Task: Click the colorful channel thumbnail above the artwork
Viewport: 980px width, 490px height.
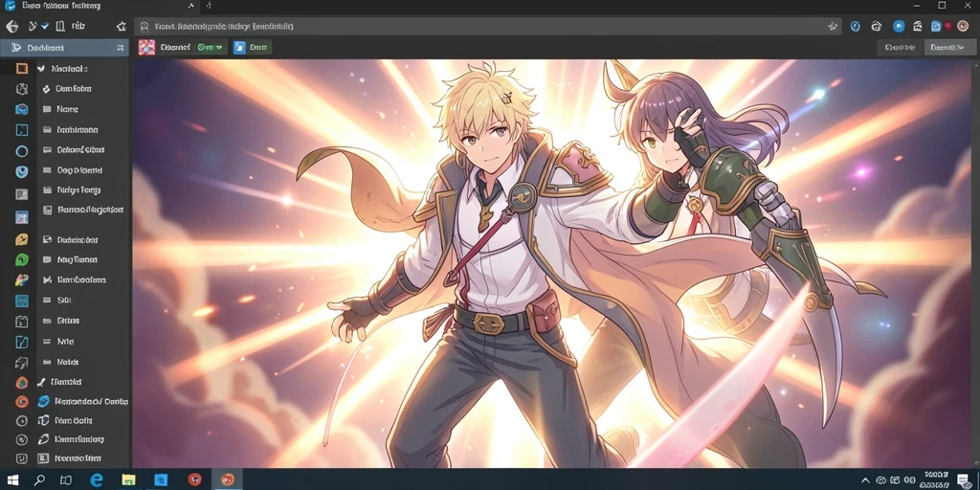Action: click(146, 48)
